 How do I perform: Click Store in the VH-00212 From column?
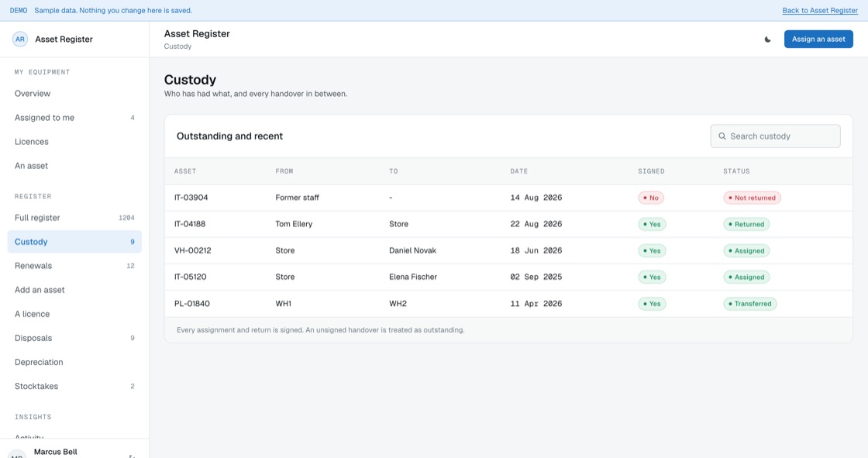(285, 251)
